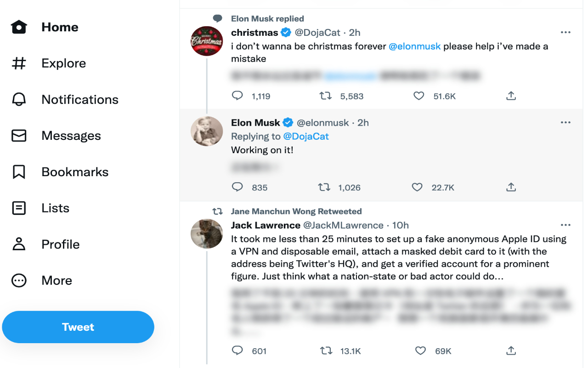588x368 pixels.
Task: Open the @elonmusk mention link
Action: (x=414, y=46)
